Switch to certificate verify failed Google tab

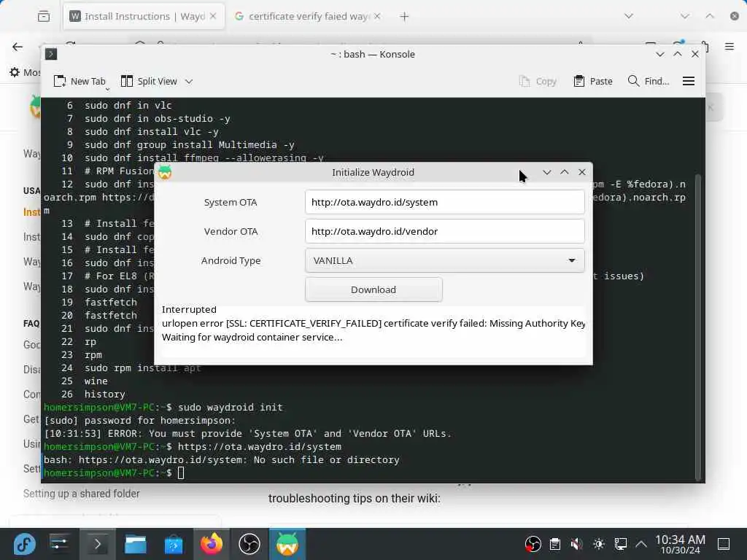[307, 16]
